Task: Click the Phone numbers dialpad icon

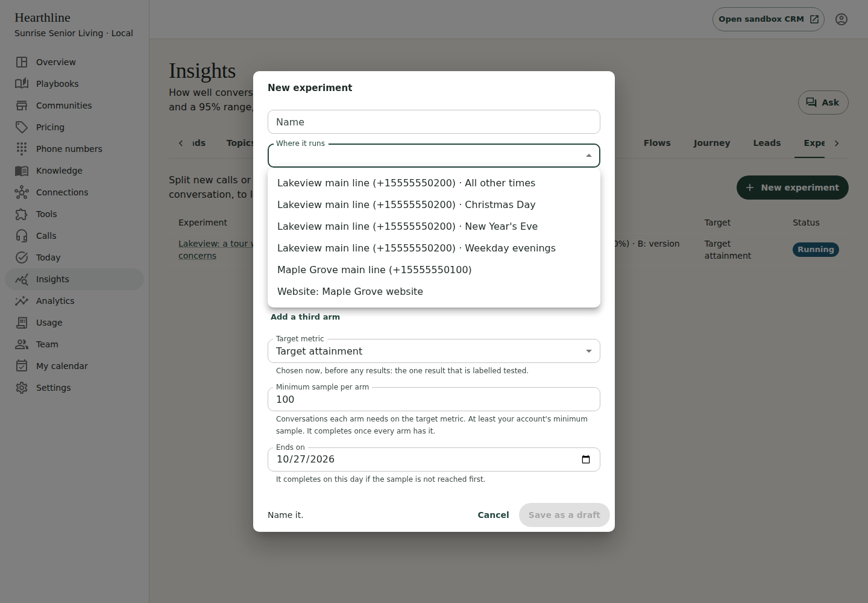Action: [x=22, y=149]
